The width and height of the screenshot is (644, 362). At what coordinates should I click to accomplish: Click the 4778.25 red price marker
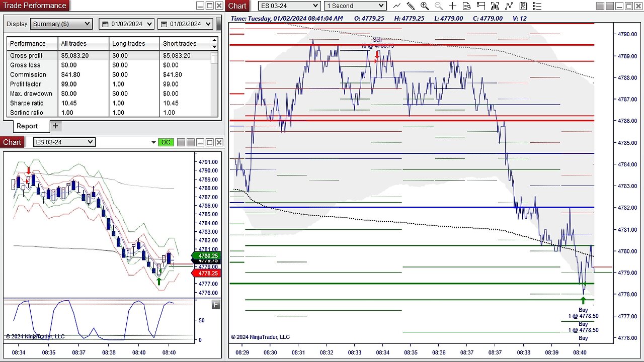pyautogui.click(x=206, y=273)
